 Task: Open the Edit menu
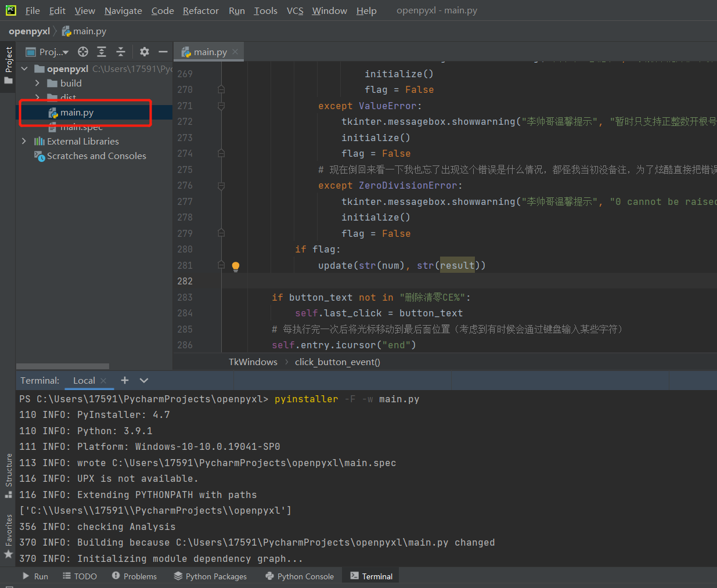click(57, 10)
